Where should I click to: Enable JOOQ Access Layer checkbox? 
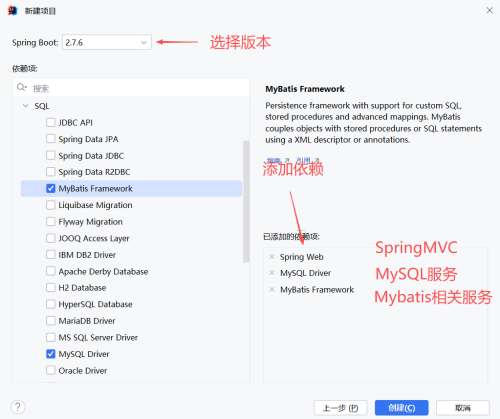click(x=51, y=238)
